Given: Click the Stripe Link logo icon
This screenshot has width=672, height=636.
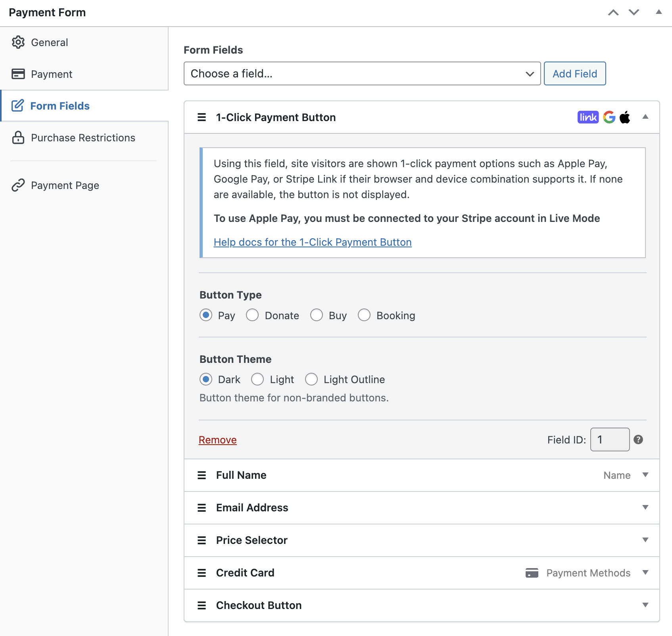Looking at the screenshot, I should 588,117.
